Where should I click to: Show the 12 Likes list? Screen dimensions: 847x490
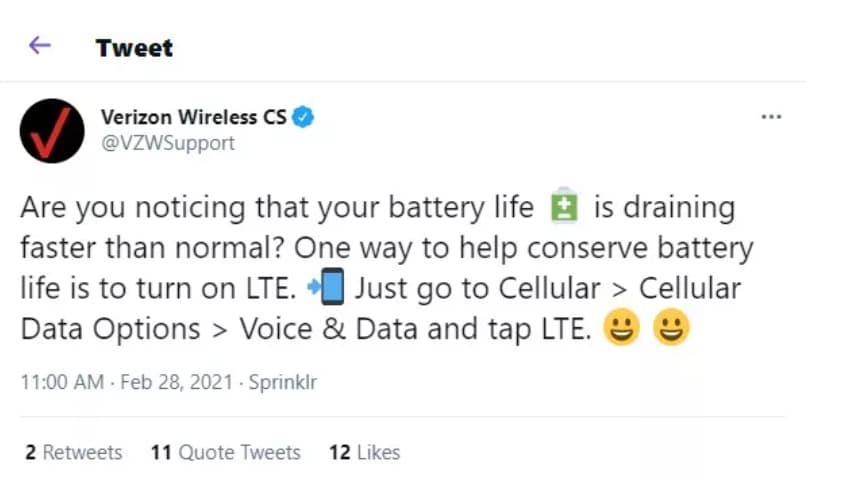click(364, 452)
